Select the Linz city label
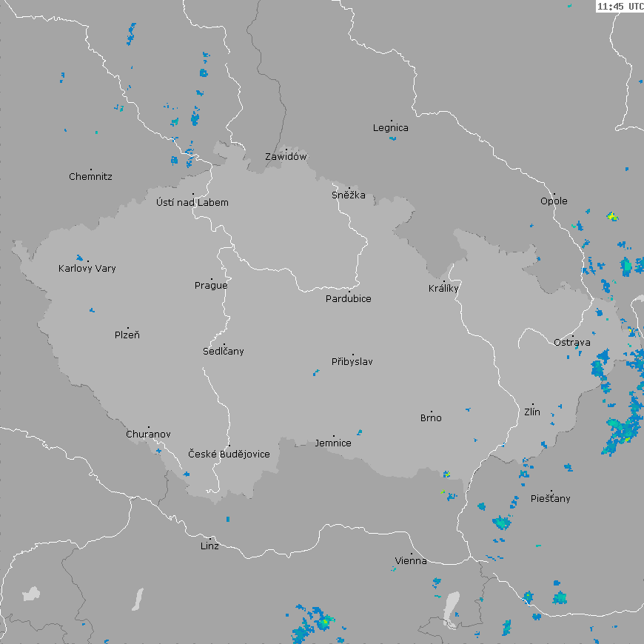The image size is (644, 644). [209, 546]
